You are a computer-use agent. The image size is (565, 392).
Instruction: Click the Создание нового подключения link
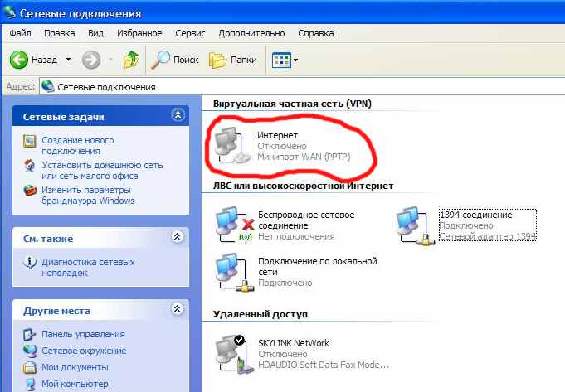point(78,145)
